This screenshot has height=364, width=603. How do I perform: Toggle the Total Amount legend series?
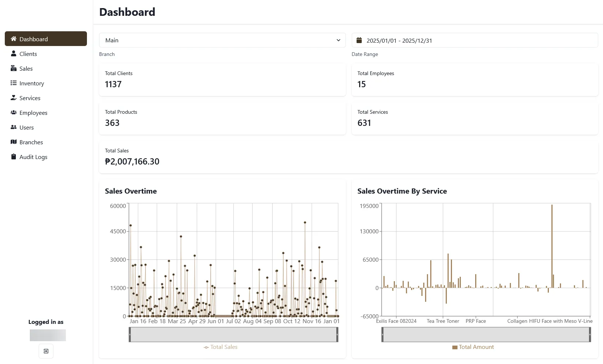473,347
